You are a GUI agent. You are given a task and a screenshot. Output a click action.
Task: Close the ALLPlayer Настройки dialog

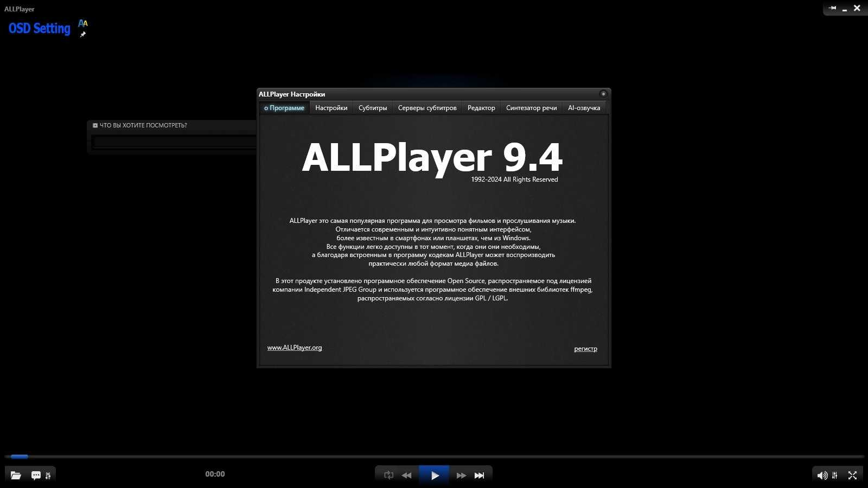pos(603,94)
